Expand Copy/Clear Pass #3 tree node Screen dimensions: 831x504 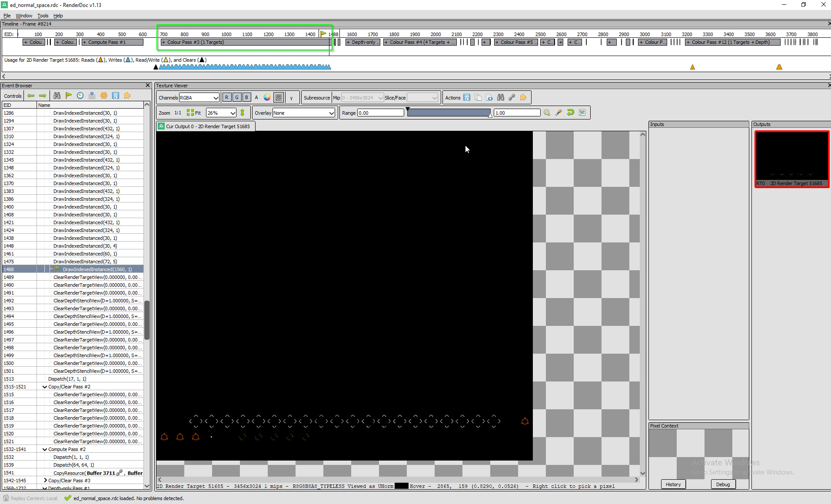pyautogui.click(x=45, y=481)
